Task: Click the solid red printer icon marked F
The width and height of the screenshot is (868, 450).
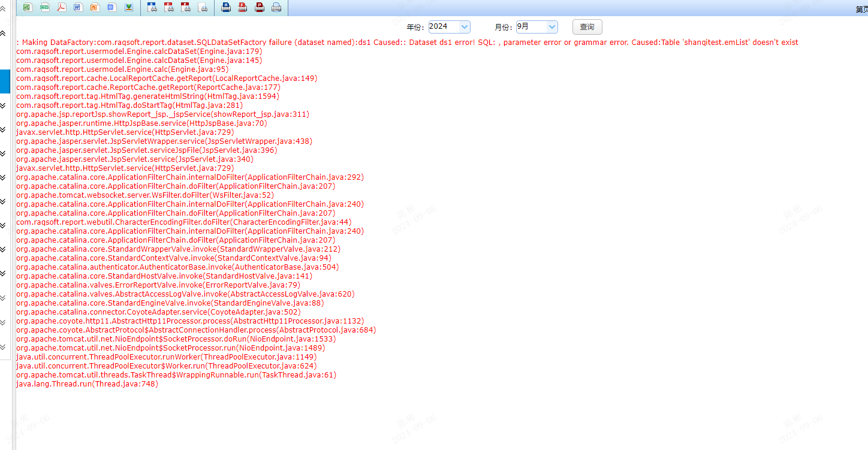Action: click(x=243, y=7)
